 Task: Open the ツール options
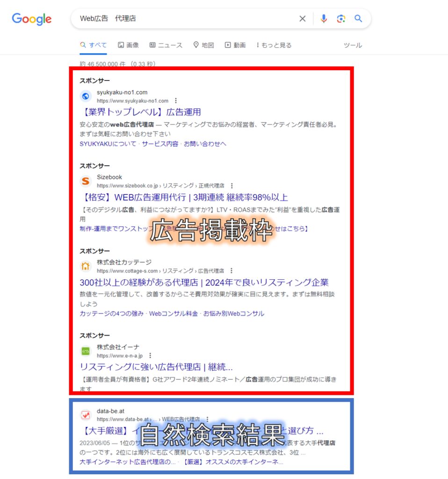pos(353,45)
